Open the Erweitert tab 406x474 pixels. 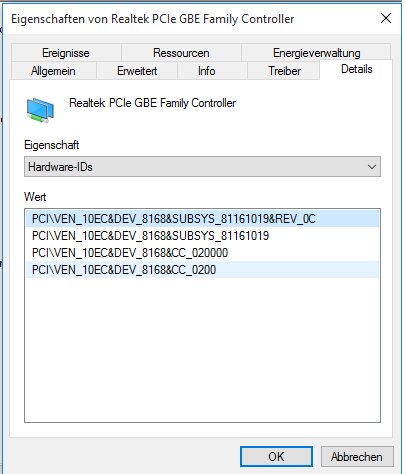click(x=137, y=71)
